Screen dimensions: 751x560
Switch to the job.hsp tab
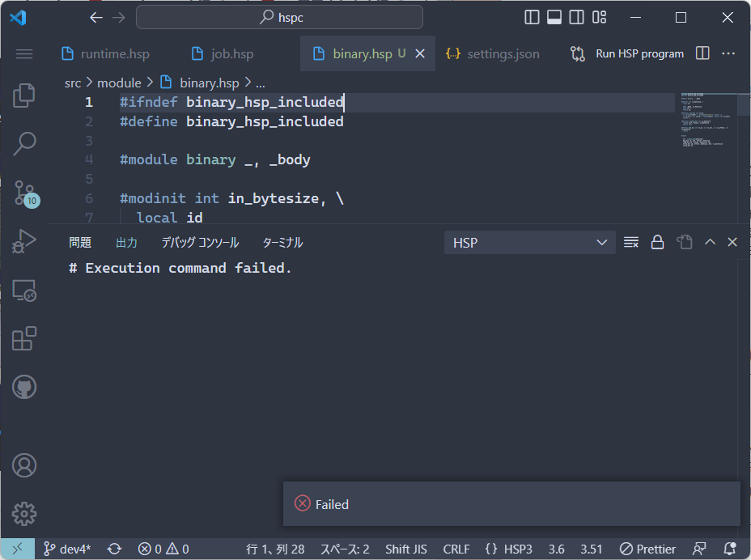(x=223, y=53)
